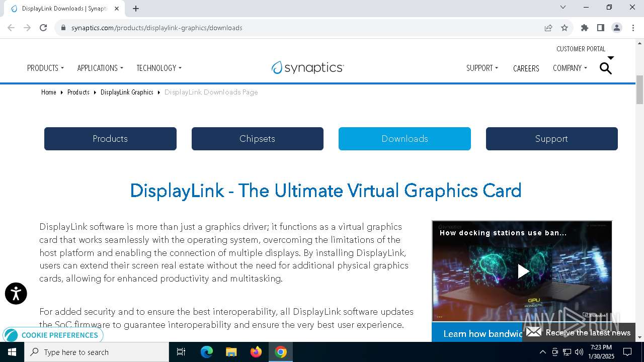Screen dimensions: 644x362
Task: Click the video title How docking stations use ban...
Action: click(x=503, y=233)
